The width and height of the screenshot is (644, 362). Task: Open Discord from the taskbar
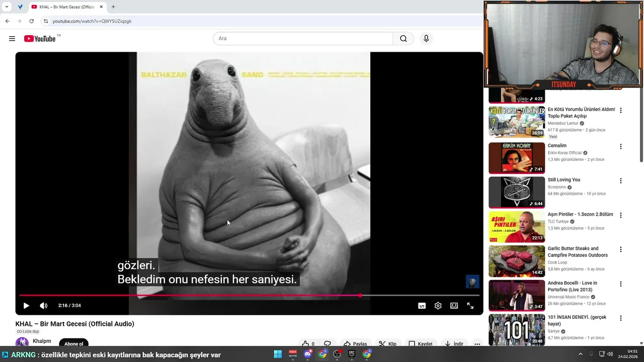point(307,354)
